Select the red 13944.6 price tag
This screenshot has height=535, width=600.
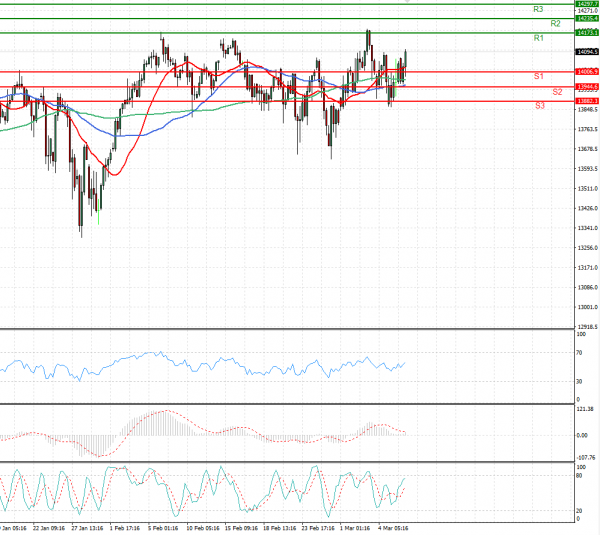[x=587, y=87]
